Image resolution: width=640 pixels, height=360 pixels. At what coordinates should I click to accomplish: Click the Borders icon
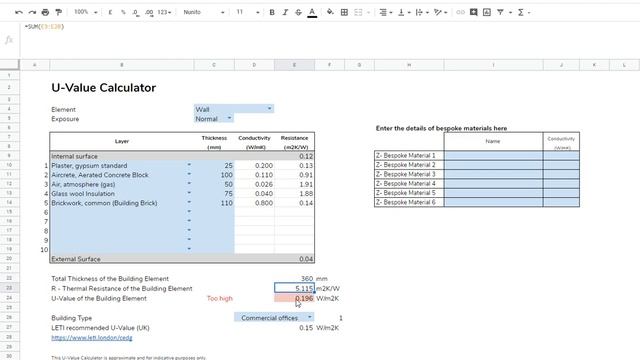pos(344,12)
